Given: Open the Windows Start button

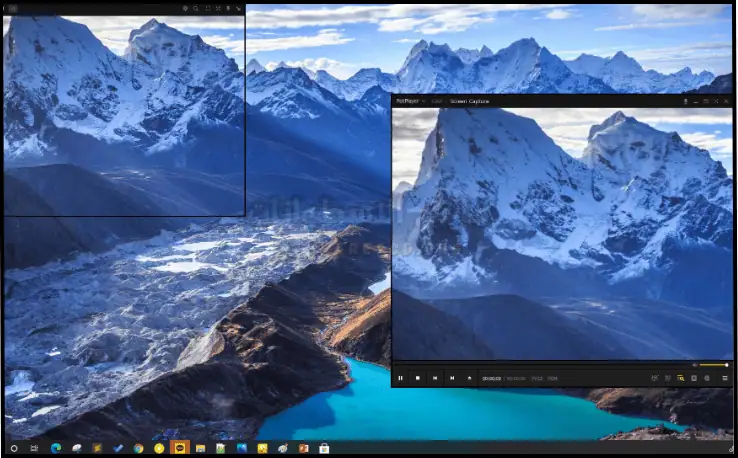Looking at the screenshot, I should pos(13,448).
